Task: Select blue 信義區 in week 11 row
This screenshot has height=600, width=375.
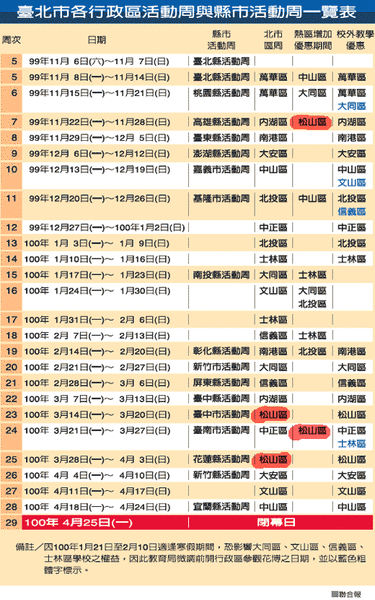Action: (352, 212)
